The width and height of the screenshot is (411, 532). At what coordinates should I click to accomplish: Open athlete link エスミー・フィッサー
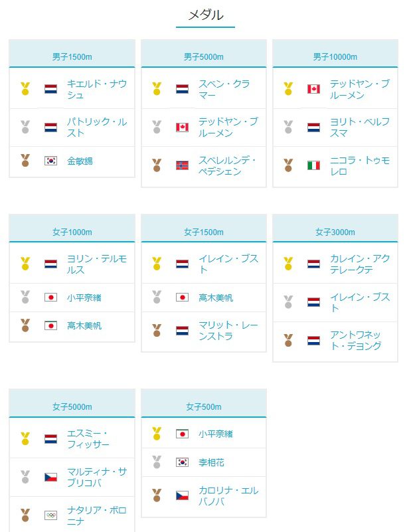pos(88,439)
